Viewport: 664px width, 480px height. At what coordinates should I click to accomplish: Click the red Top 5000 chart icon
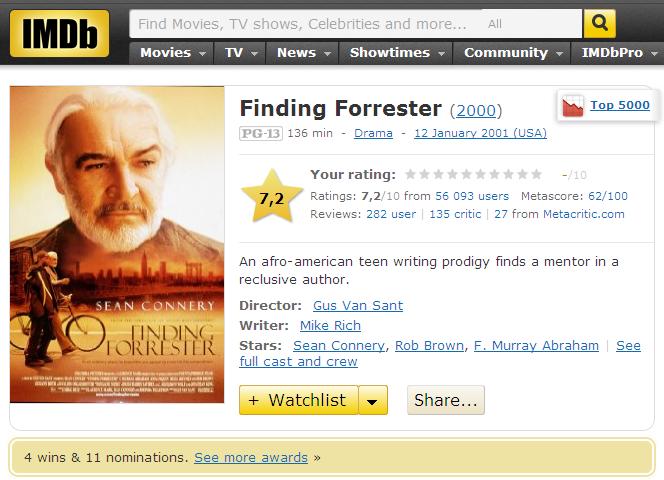573,106
